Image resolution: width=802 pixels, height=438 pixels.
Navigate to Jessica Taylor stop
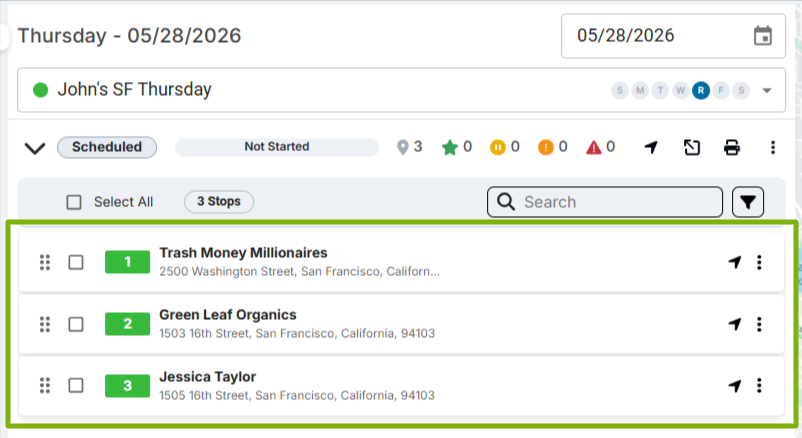(x=735, y=385)
